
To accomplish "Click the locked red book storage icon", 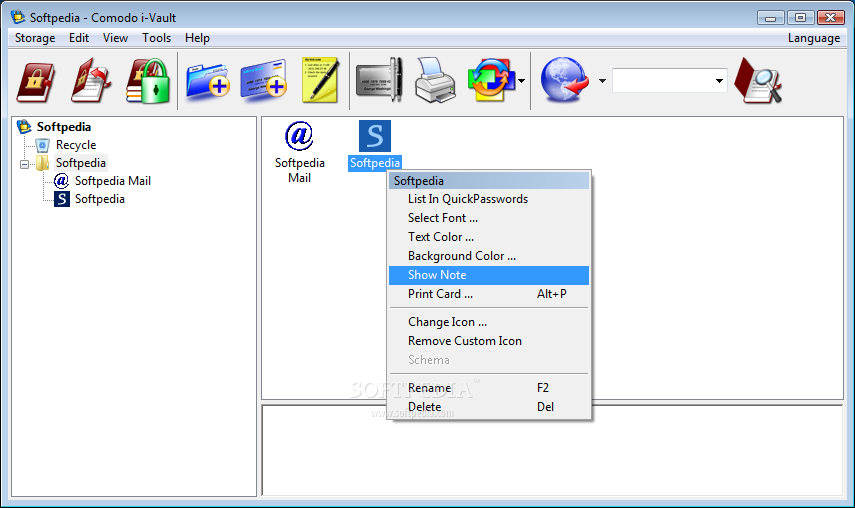I will point(35,82).
